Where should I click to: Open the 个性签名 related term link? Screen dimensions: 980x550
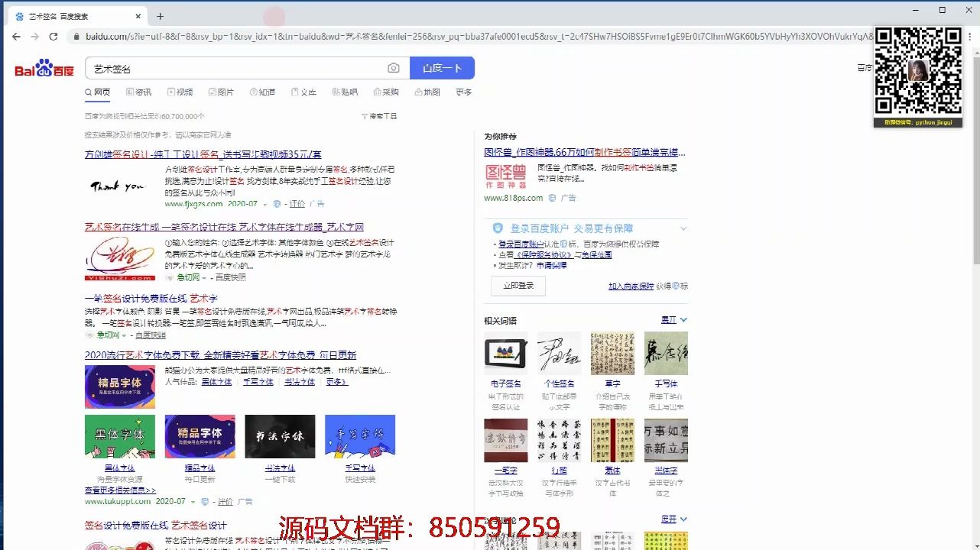pyautogui.click(x=560, y=383)
